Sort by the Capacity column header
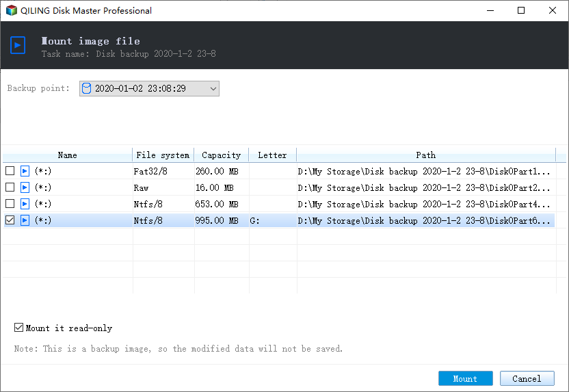 pyautogui.click(x=222, y=155)
